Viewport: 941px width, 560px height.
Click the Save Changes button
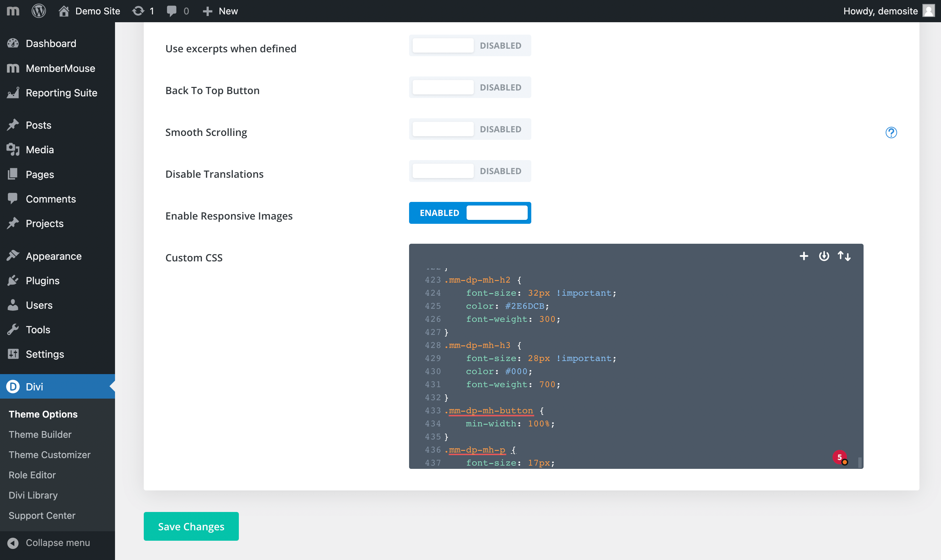pyautogui.click(x=191, y=527)
